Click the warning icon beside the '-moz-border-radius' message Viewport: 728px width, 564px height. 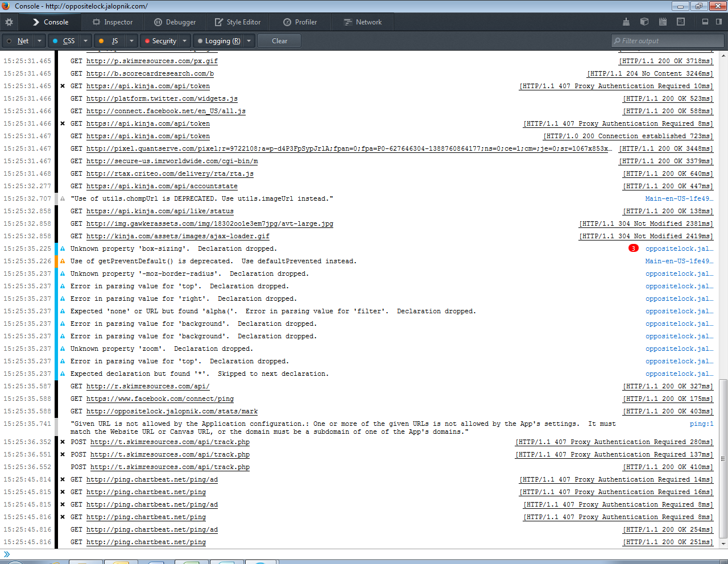pyautogui.click(x=63, y=273)
